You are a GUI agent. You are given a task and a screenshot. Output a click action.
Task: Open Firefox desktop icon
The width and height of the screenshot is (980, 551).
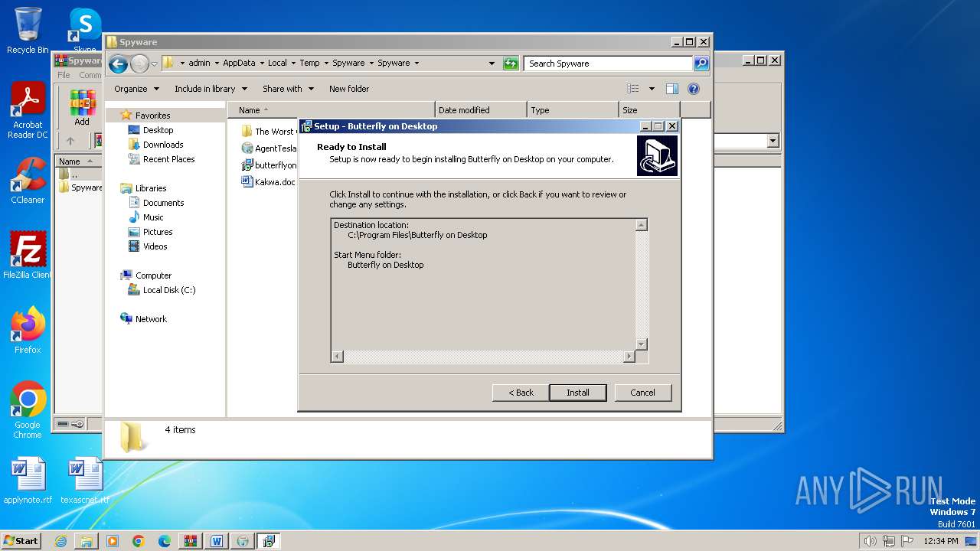(x=28, y=331)
